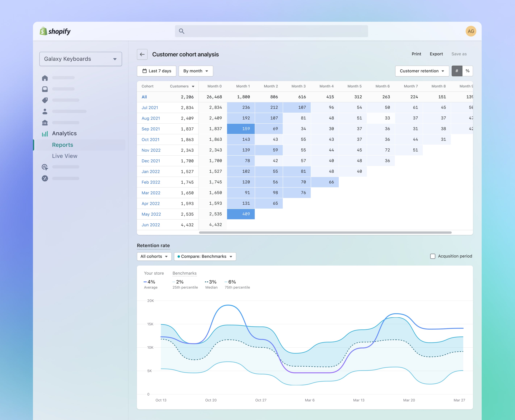The height and width of the screenshot is (420, 515).
Task: Click the Analytics bar chart icon
Action: click(x=45, y=134)
